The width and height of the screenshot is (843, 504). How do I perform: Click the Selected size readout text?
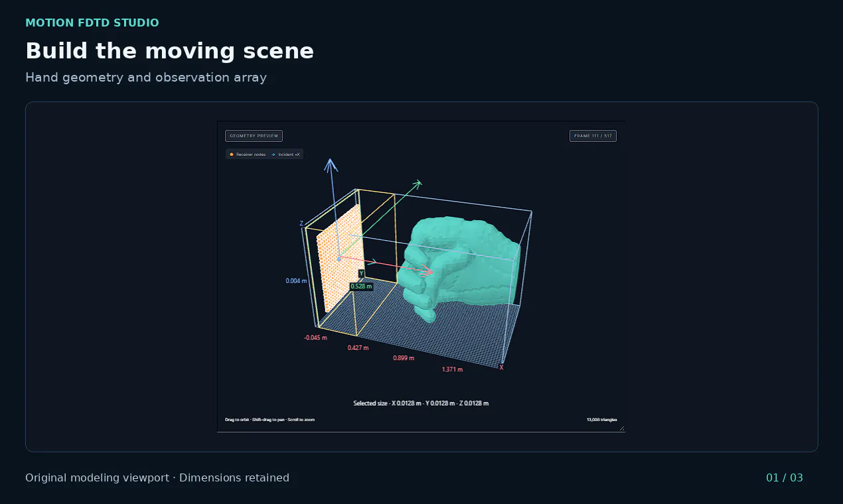(421, 403)
